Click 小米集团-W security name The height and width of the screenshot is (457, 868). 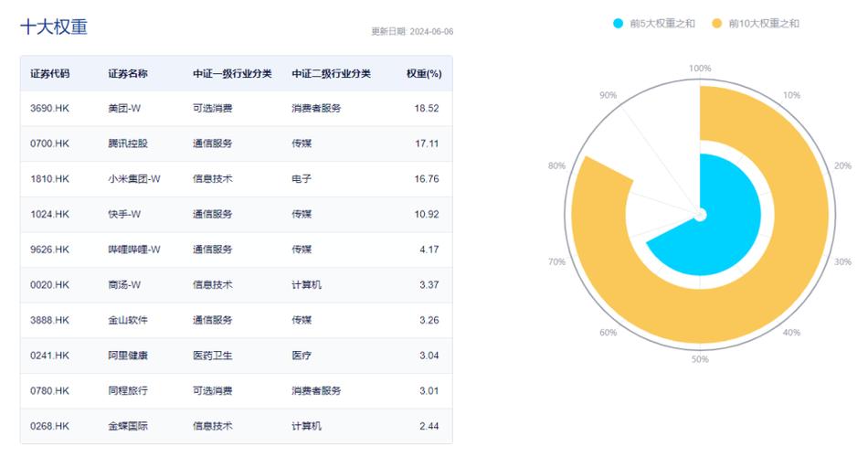(x=134, y=179)
